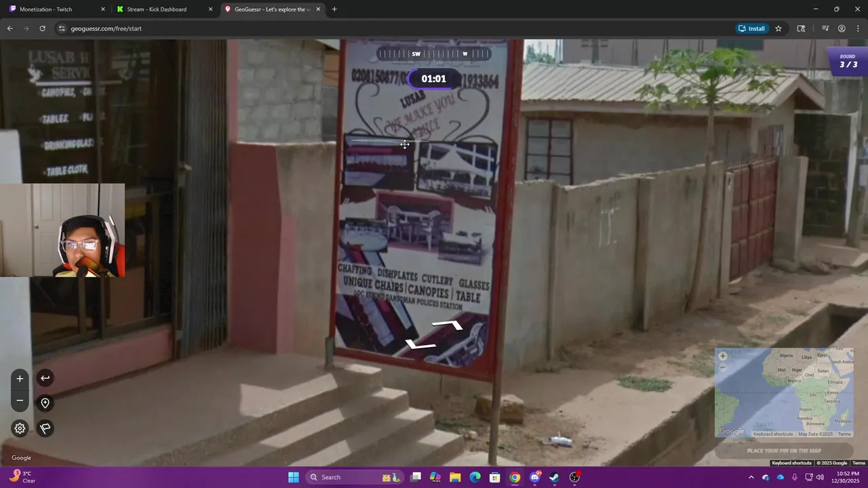This screenshot has width=868, height=488.
Task: Open Microsoft Store from the taskbar
Action: click(495, 477)
